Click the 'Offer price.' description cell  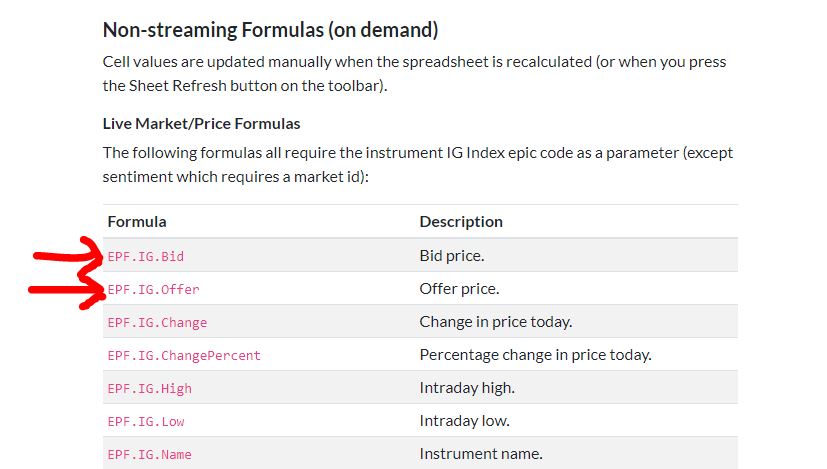click(x=459, y=288)
